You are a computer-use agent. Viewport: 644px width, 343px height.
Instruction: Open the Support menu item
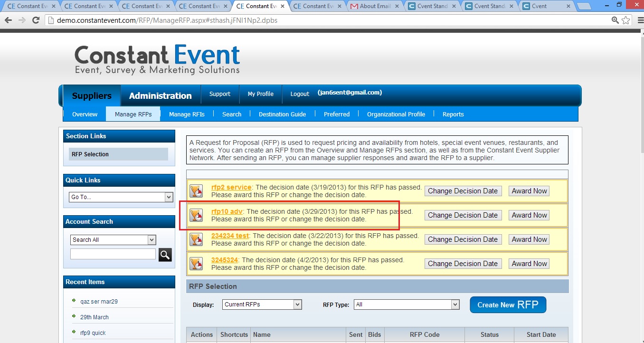(220, 94)
